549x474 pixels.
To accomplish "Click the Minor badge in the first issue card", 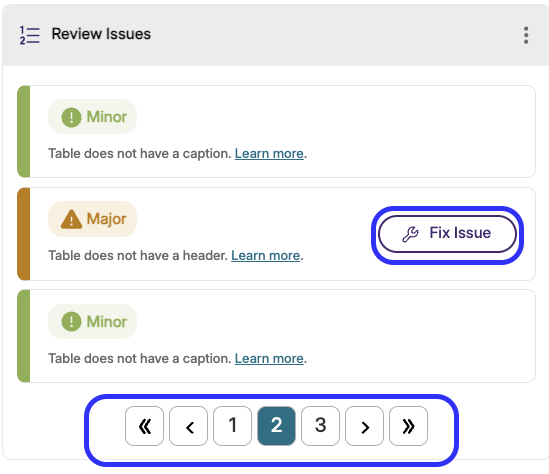I will pos(92,117).
